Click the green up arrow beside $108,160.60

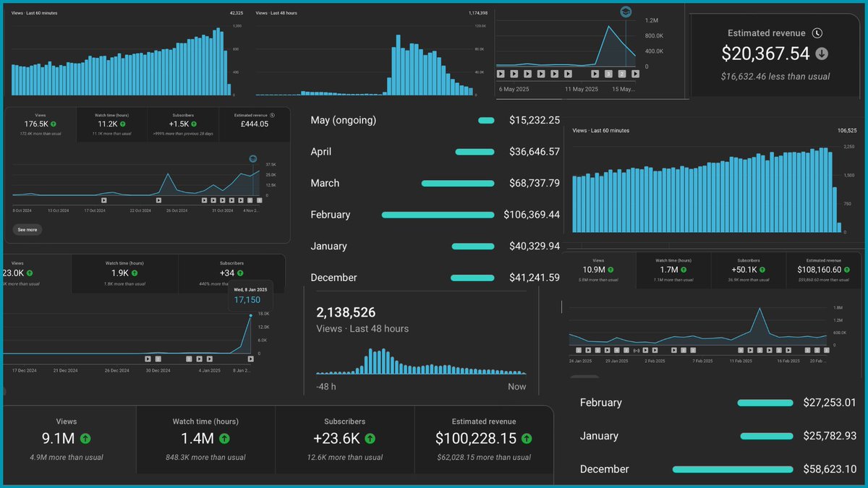point(848,270)
